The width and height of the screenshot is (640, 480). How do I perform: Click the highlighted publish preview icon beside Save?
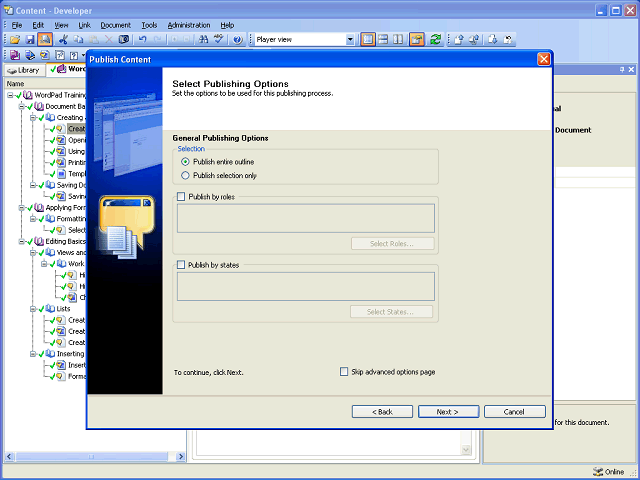[x=45, y=40]
